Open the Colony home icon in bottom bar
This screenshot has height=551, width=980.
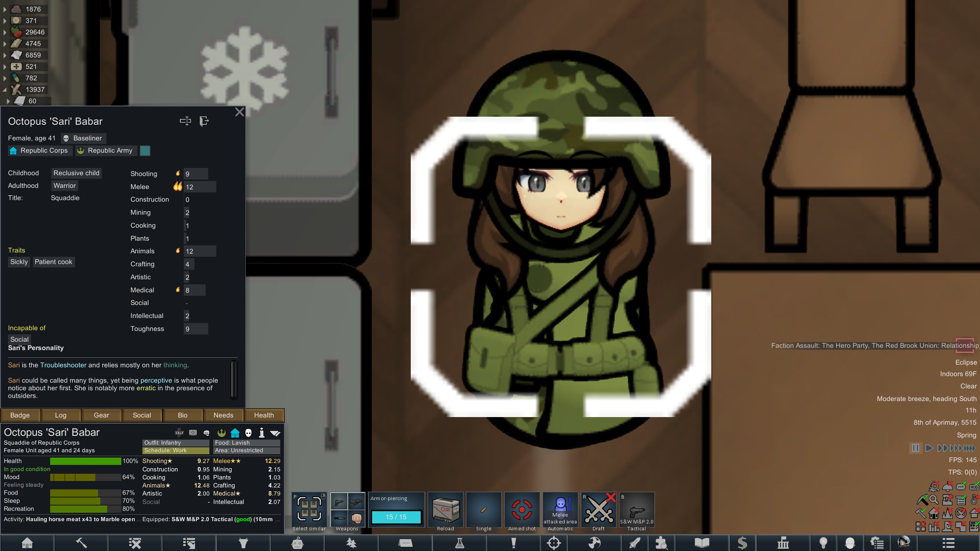(27, 543)
